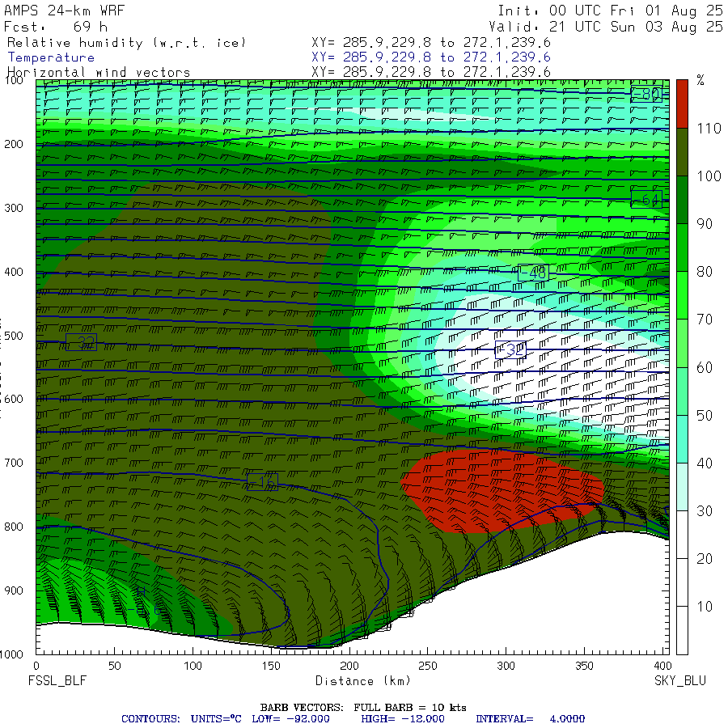Viewport: 728px width, 728px height.
Task: Pick the turquoise colorbar segment between 40 and 50
Action: pyautogui.click(x=682, y=438)
